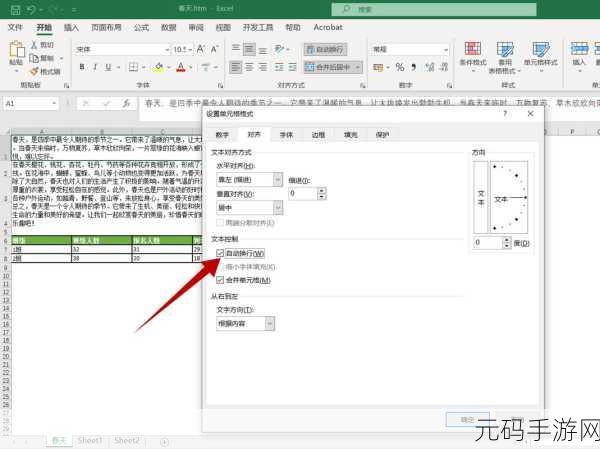Click the increase indent icon
Screen dimensions: 600x449
pyautogui.click(x=293, y=67)
